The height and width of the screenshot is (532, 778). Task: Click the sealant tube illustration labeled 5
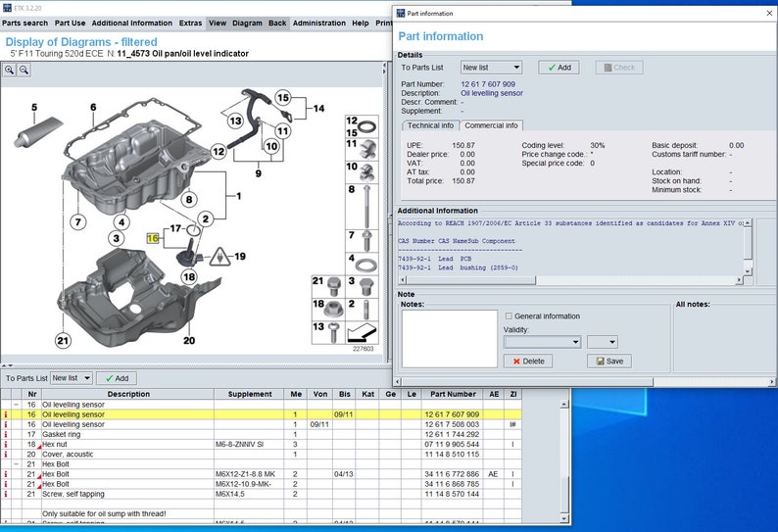[x=37, y=132]
